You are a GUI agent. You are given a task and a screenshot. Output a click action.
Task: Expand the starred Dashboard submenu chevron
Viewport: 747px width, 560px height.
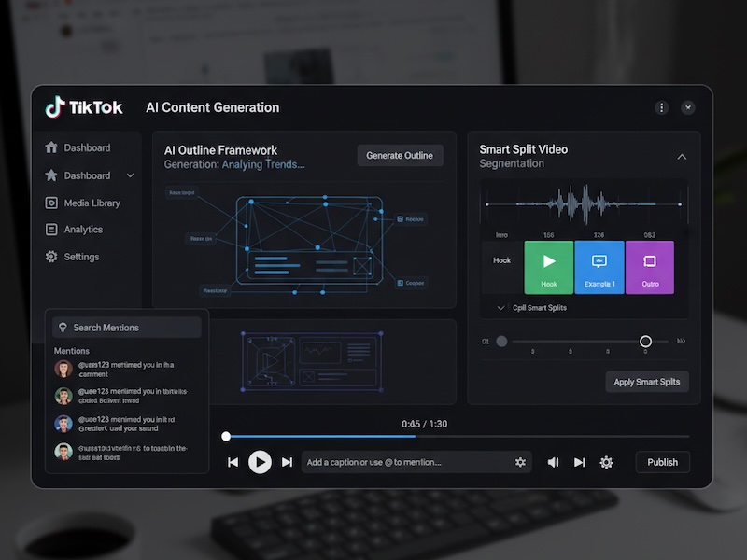[130, 175]
